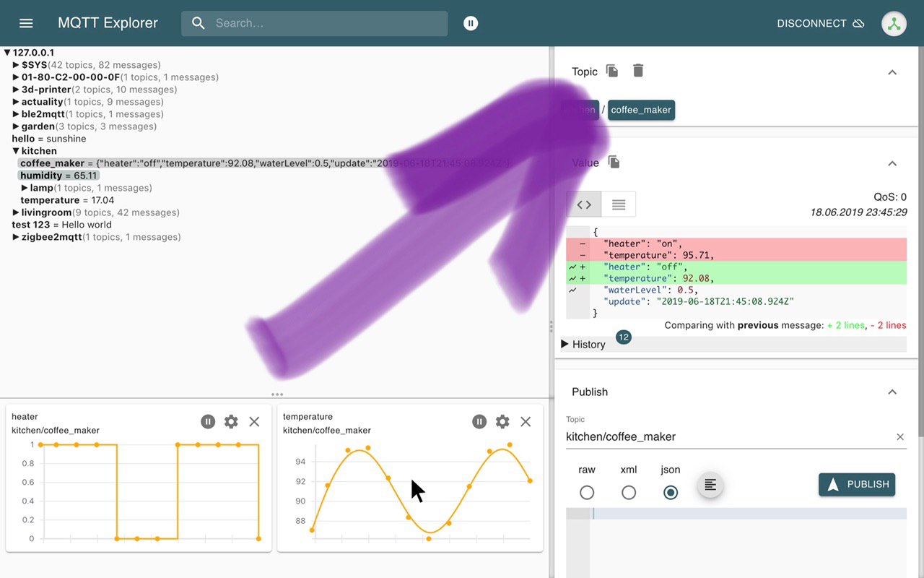Open the hamburger navigation menu
The width and height of the screenshot is (924, 578).
click(26, 23)
